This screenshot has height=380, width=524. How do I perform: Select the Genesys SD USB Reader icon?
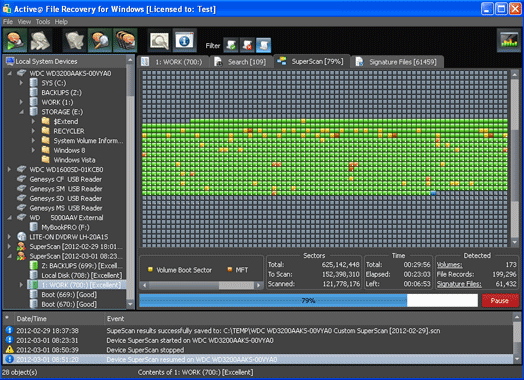(22, 199)
